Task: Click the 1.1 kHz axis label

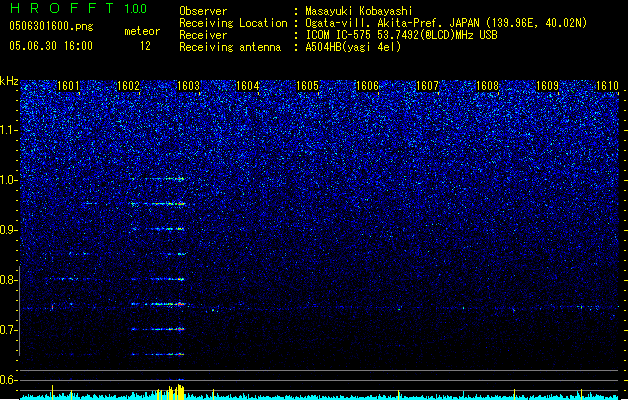Action: click(x=8, y=130)
